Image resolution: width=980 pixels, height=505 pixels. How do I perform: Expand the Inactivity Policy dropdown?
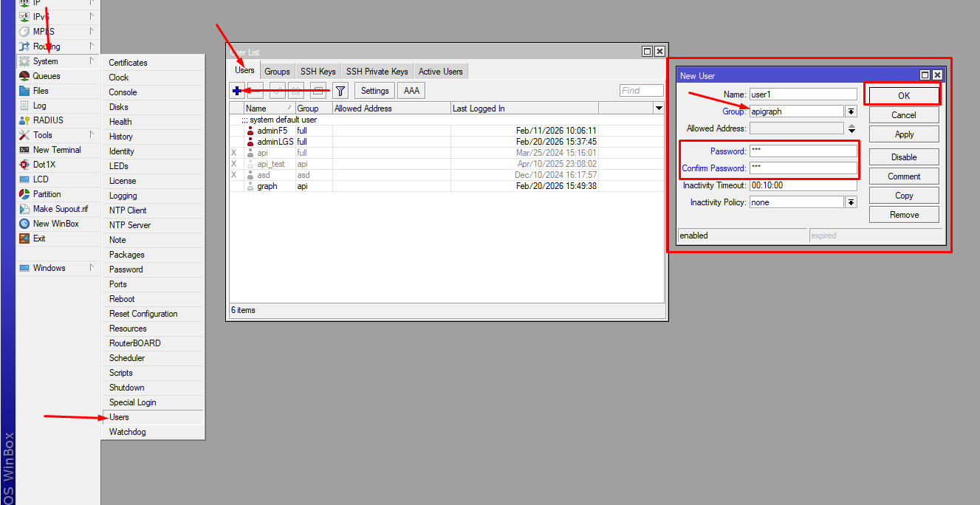point(851,202)
